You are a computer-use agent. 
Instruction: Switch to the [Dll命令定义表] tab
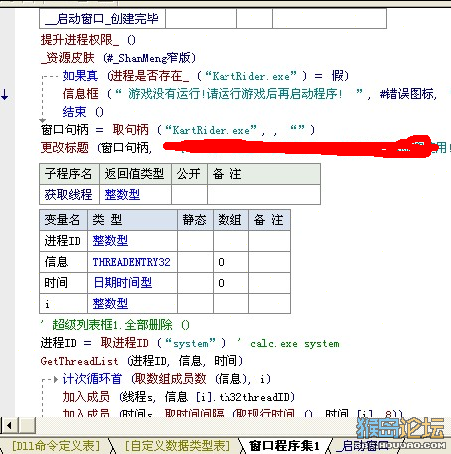pos(56,446)
